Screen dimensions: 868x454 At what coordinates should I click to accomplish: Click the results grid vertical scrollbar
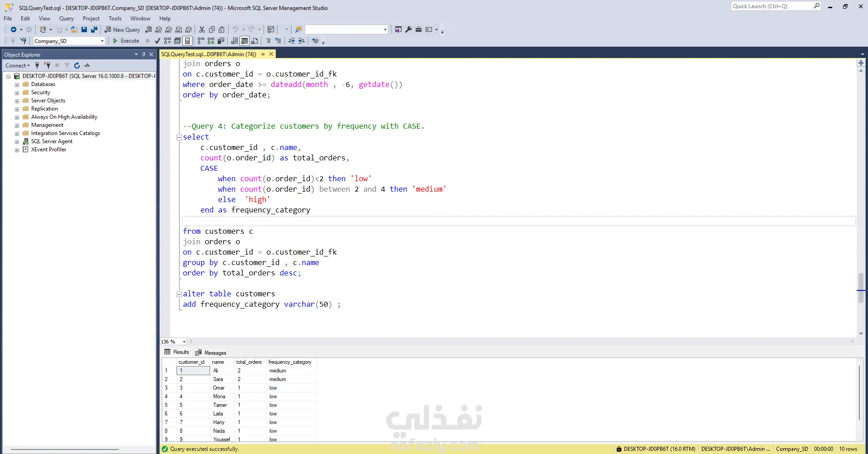click(859, 392)
